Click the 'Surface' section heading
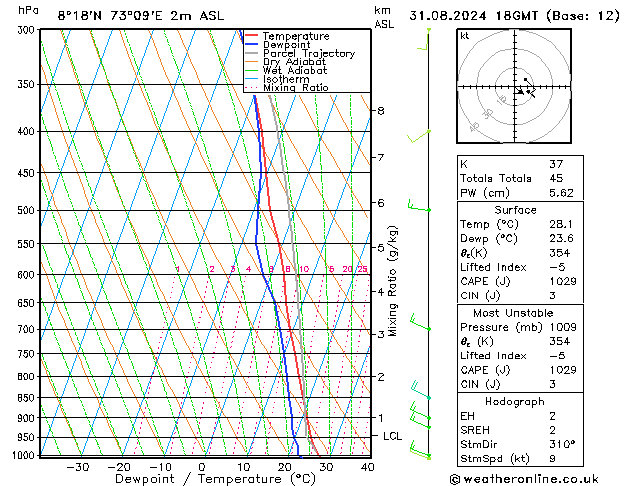The height and width of the screenshot is (486, 629). (515, 210)
